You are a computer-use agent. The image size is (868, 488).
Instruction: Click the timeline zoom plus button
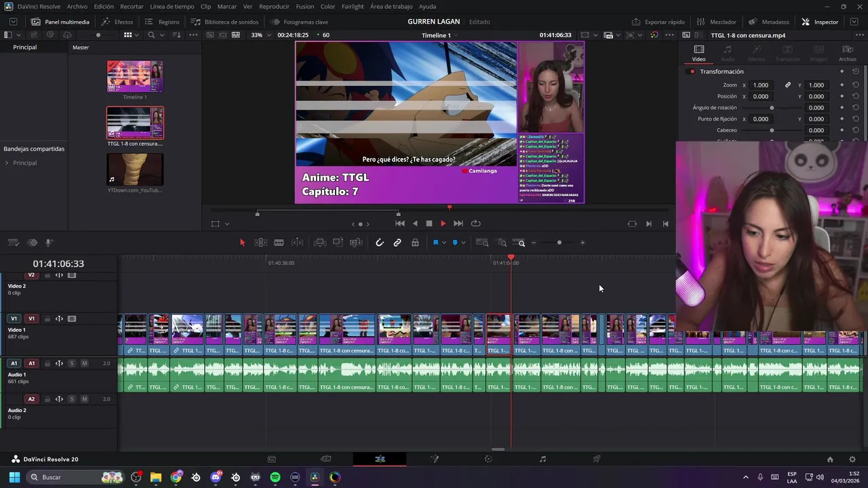click(583, 243)
